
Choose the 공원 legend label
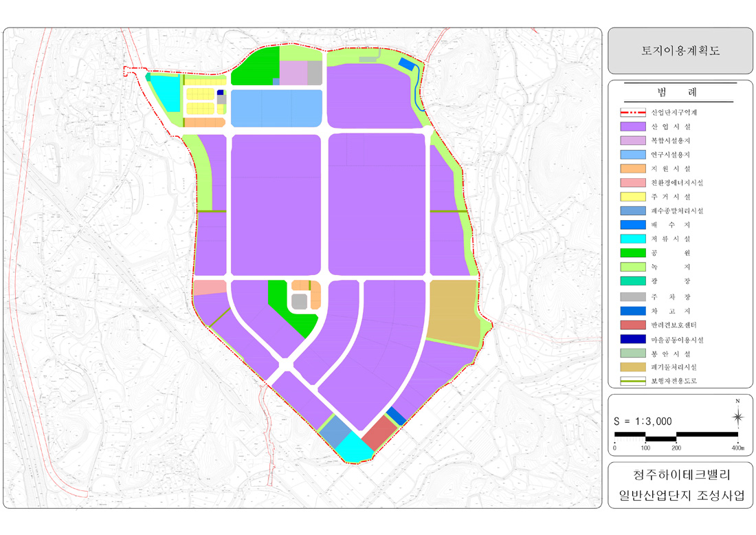click(x=671, y=253)
